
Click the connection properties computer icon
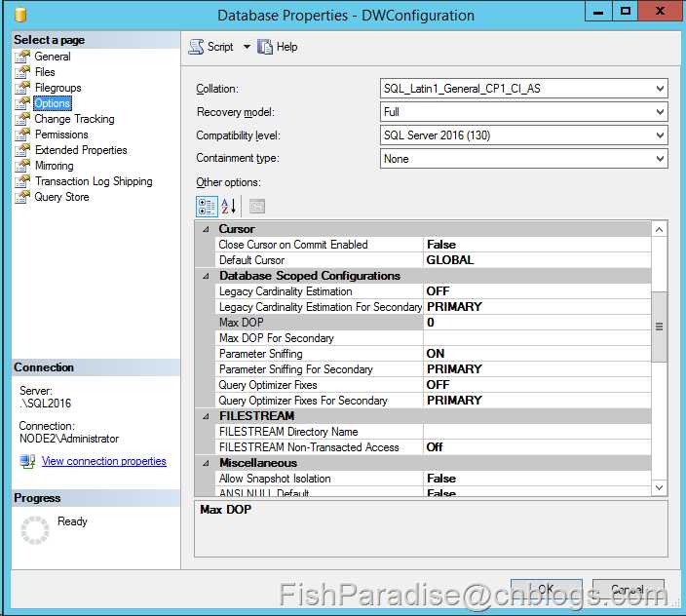click(27, 462)
